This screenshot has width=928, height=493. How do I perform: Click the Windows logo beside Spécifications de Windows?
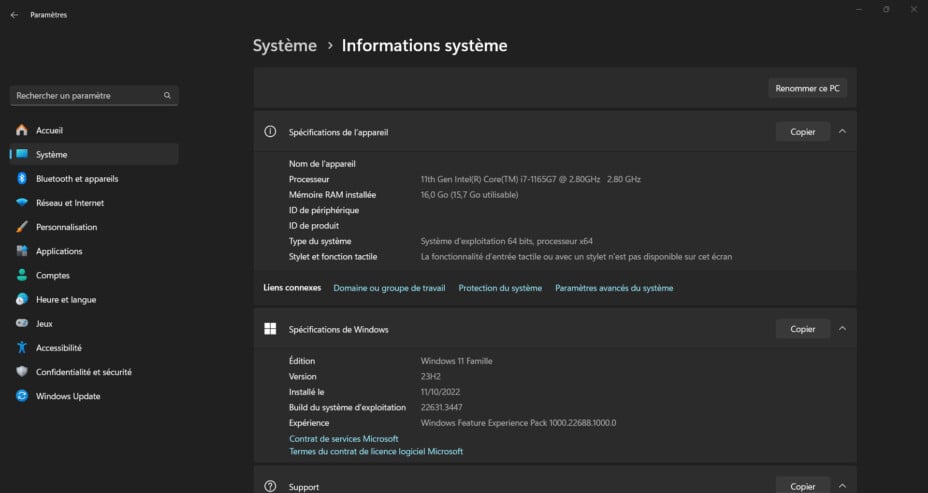pos(270,328)
